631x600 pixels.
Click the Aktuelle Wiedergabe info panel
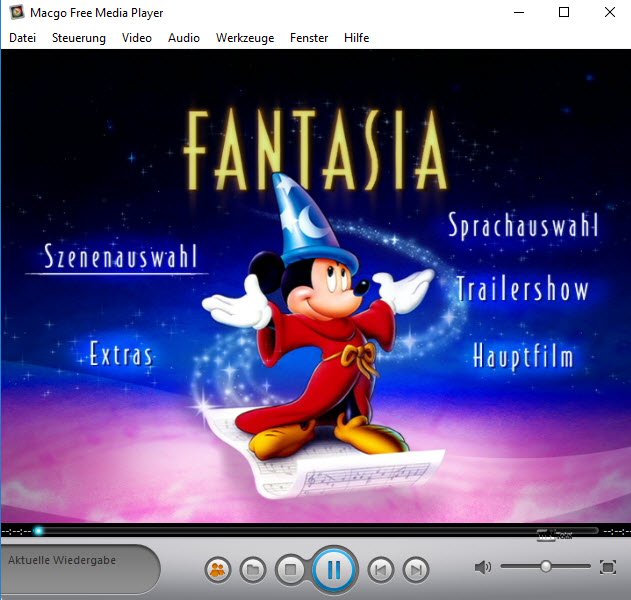click(x=80, y=569)
